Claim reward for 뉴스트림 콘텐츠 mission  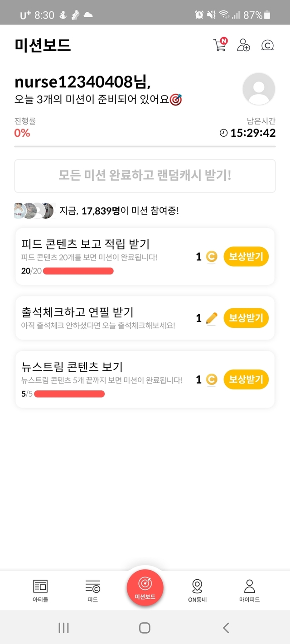(246, 380)
